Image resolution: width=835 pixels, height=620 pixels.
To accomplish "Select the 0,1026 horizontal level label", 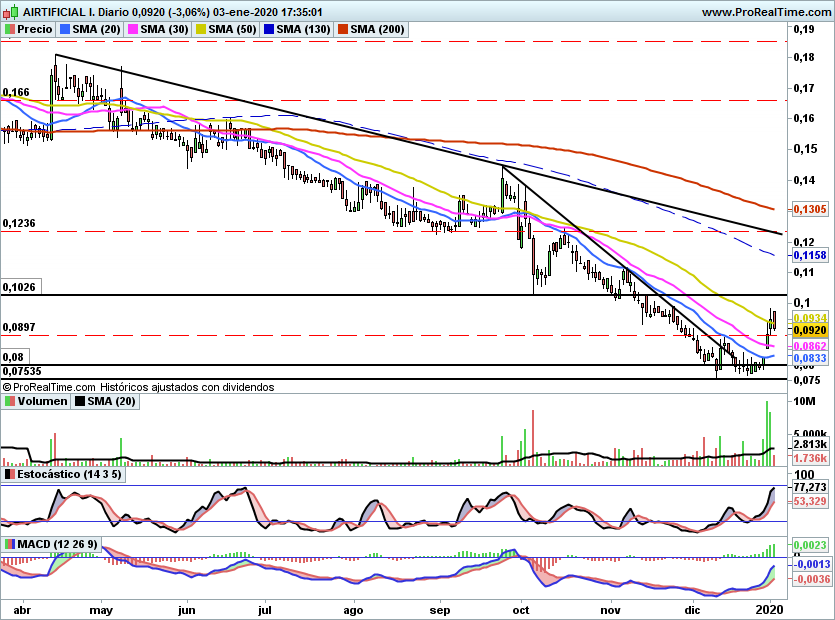I will 19,287.
